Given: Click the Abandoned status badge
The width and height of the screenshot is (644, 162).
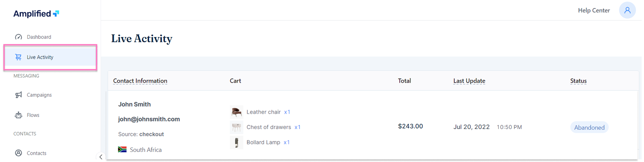Looking at the screenshot, I should pos(589,127).
